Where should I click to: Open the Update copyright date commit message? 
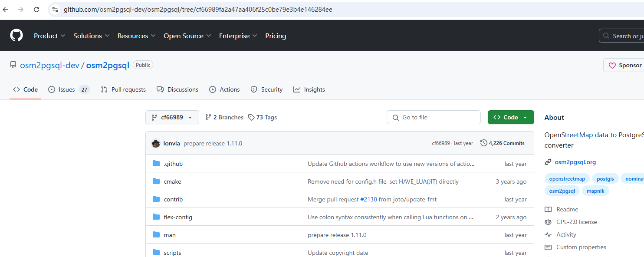[338, 253]
